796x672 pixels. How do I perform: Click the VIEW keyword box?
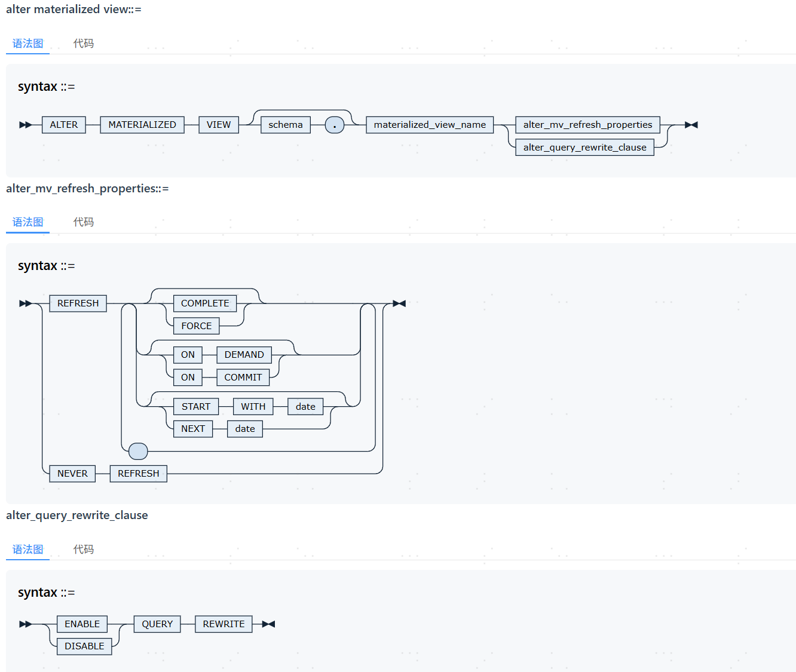(219, 125)
